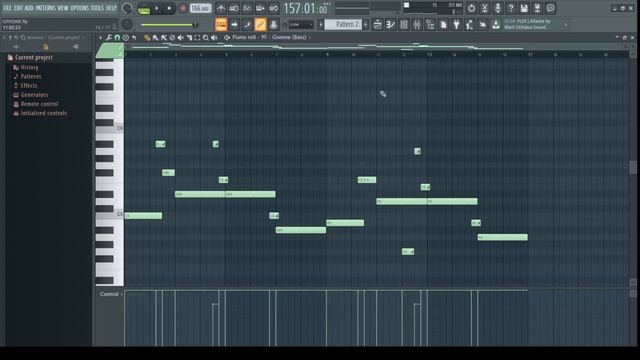Toggle loop recording icon
Image resolution: width=640 pixels, height=360 pixels.
273,8
